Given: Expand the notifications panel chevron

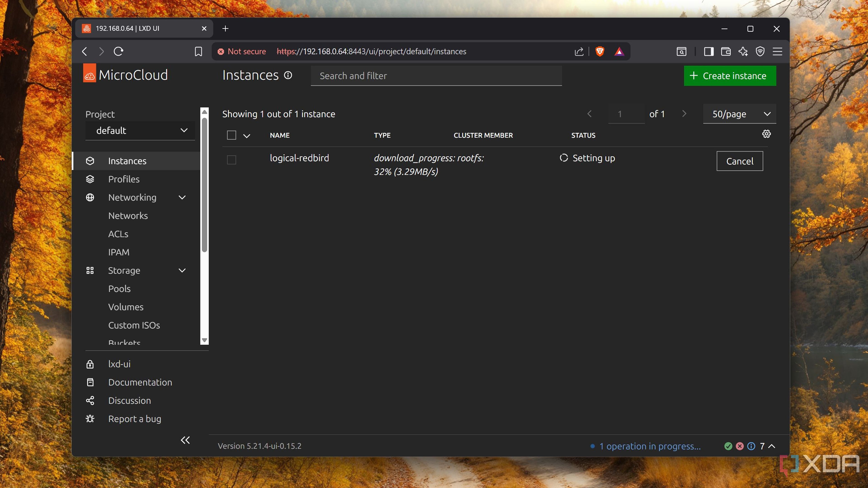Looking at the screenshot, I should [772, 446].
